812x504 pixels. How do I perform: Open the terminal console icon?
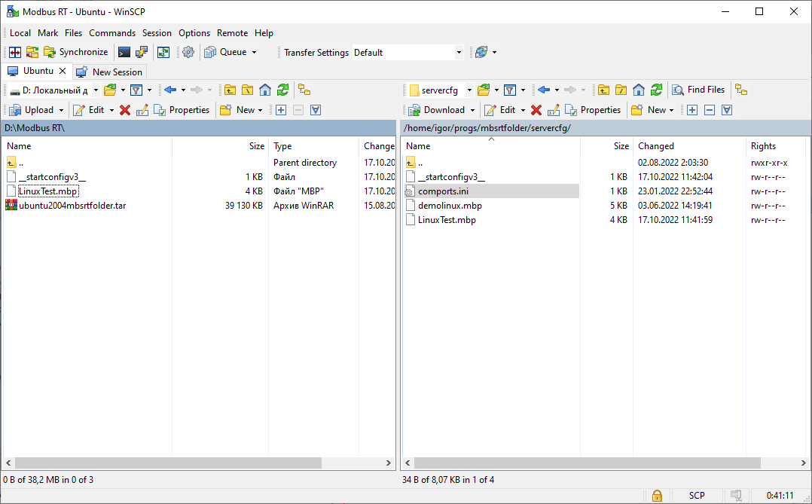[124, 52]
